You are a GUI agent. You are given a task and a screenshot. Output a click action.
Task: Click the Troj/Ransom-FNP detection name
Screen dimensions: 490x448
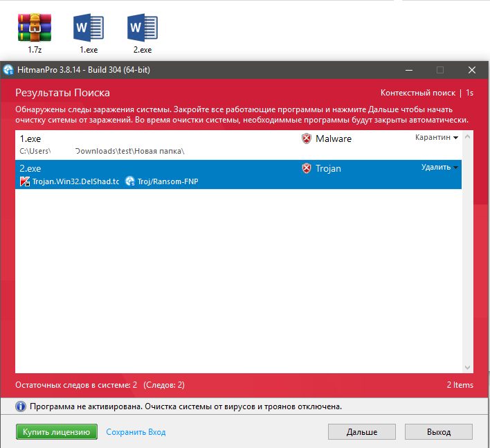point(167,181)
